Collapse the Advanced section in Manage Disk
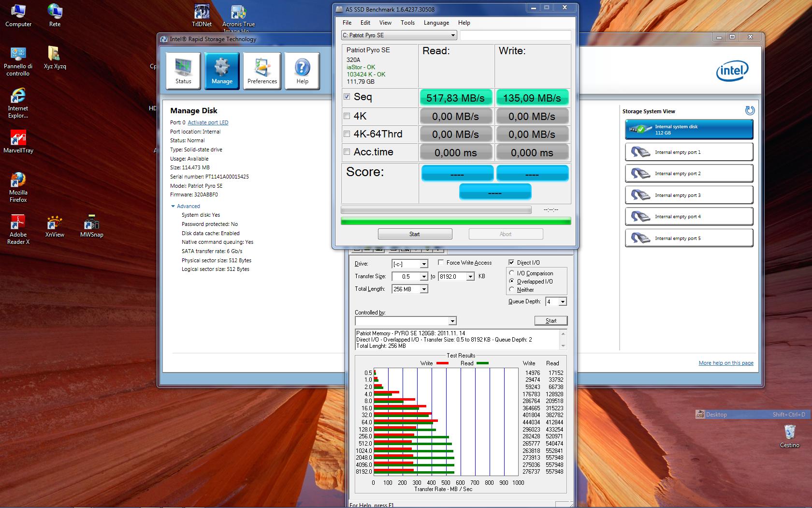The image size is (812, 508). [x=185, y=206]
